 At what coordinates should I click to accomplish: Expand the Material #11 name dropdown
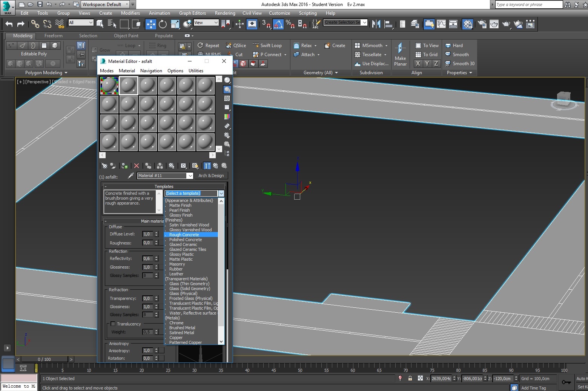(190, 176)
